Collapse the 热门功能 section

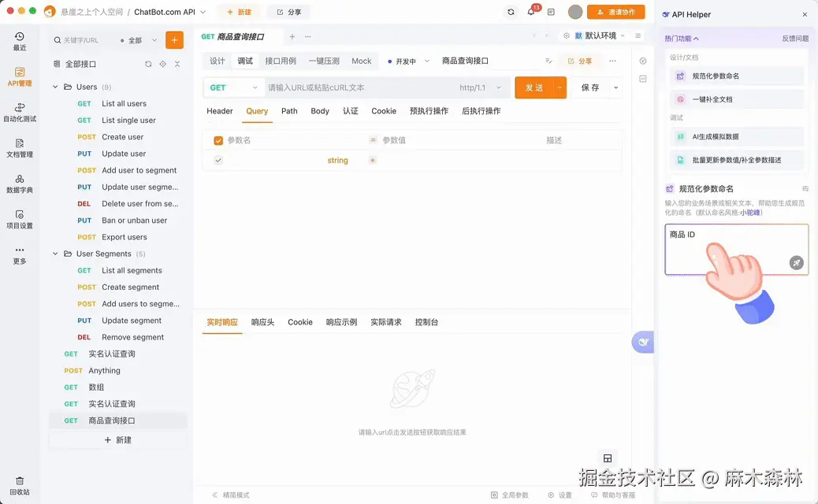[682, 39]
